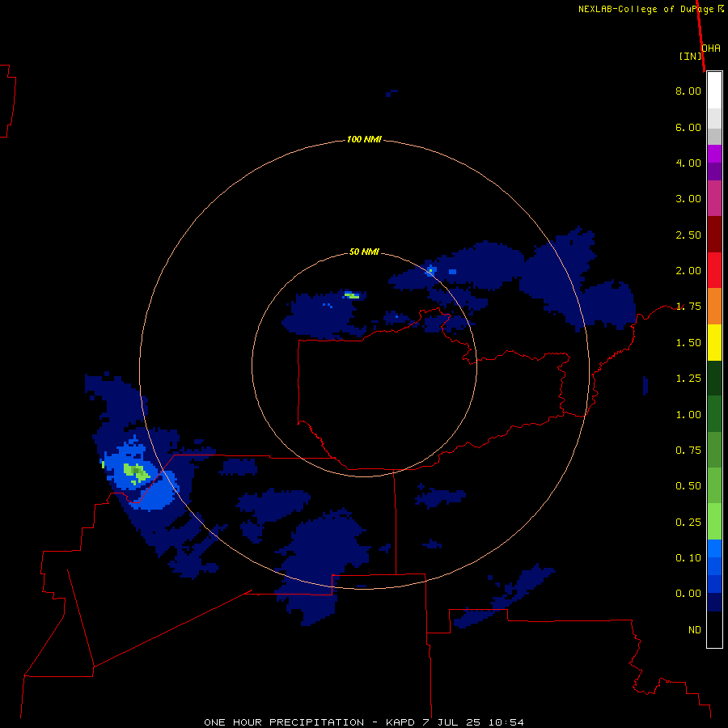This screenshot has width=728, height=728.
Task: Select the 0.00 legend value
Action: (688, 594)
